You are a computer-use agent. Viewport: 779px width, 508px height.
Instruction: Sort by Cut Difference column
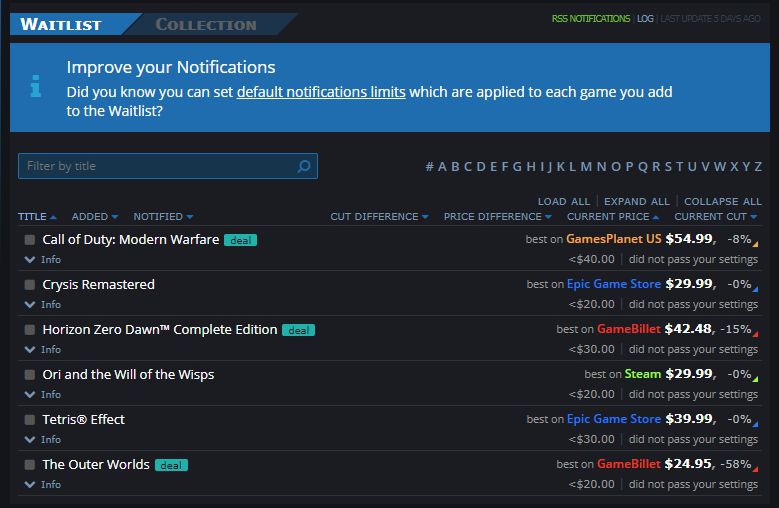[380, 217]
